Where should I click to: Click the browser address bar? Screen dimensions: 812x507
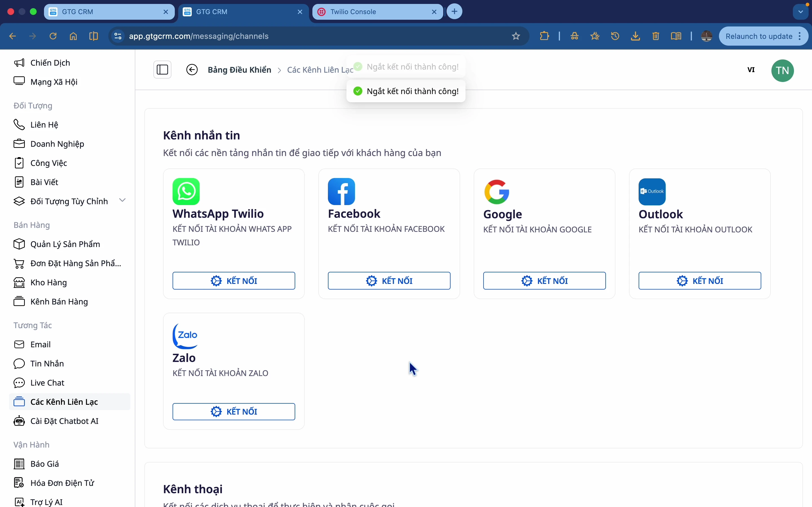coord(302,36)
